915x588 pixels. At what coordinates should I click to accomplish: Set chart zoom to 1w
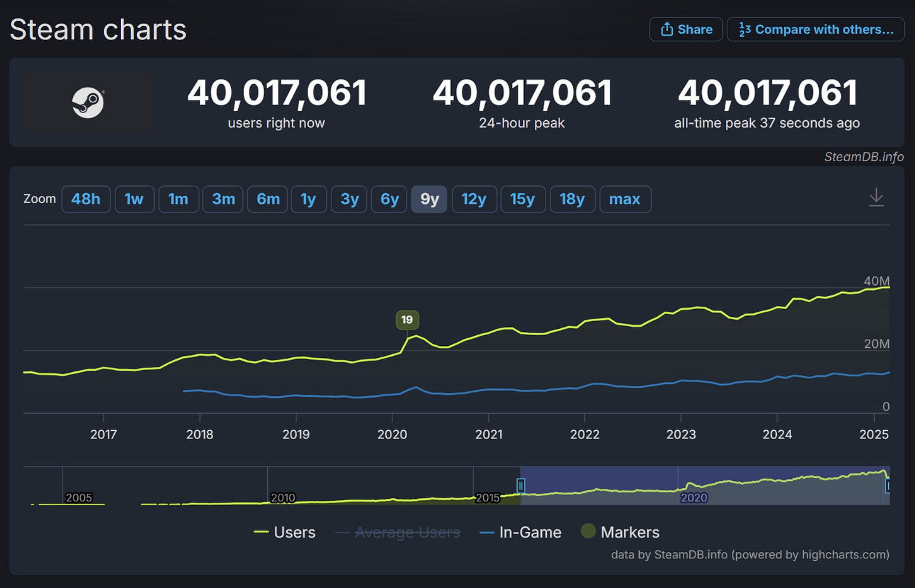[x=134, y=199]
